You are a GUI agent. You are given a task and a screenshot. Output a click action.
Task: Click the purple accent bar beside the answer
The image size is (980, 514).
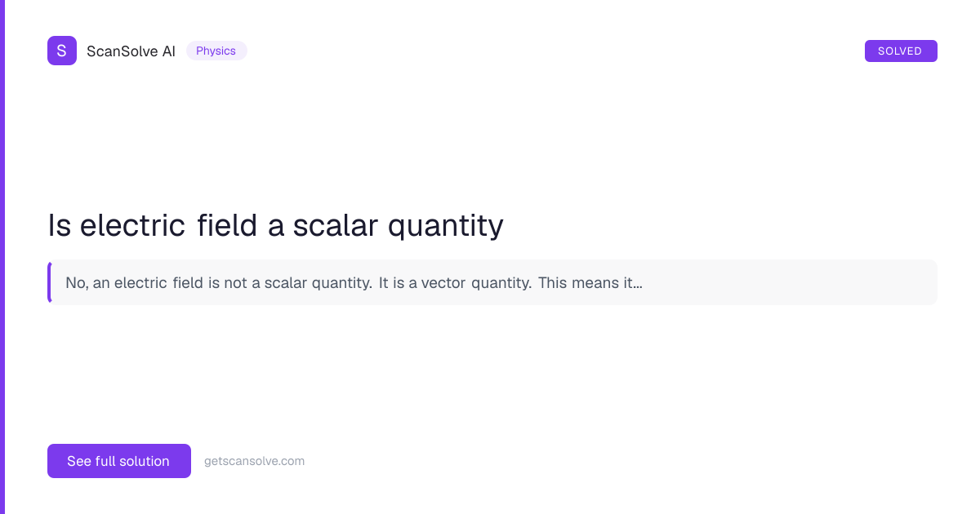[49, 282]
